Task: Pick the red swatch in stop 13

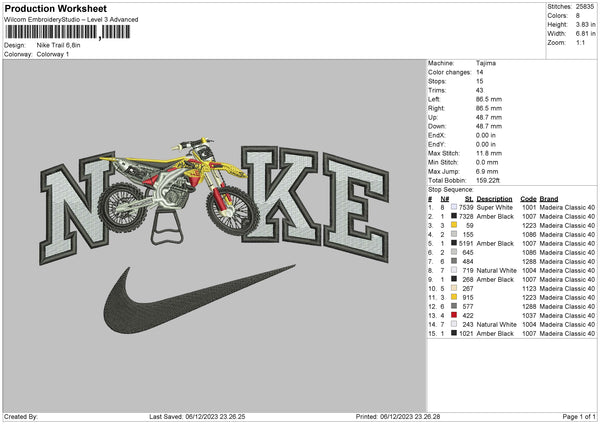Action: click(454, 315)
